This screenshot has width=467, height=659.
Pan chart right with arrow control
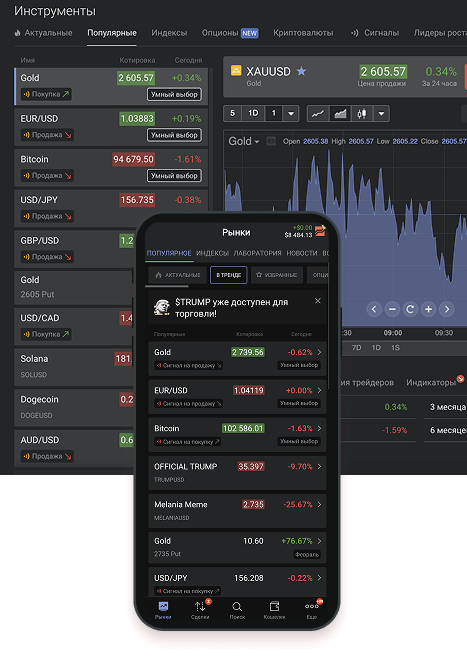[x=446, y=309]
